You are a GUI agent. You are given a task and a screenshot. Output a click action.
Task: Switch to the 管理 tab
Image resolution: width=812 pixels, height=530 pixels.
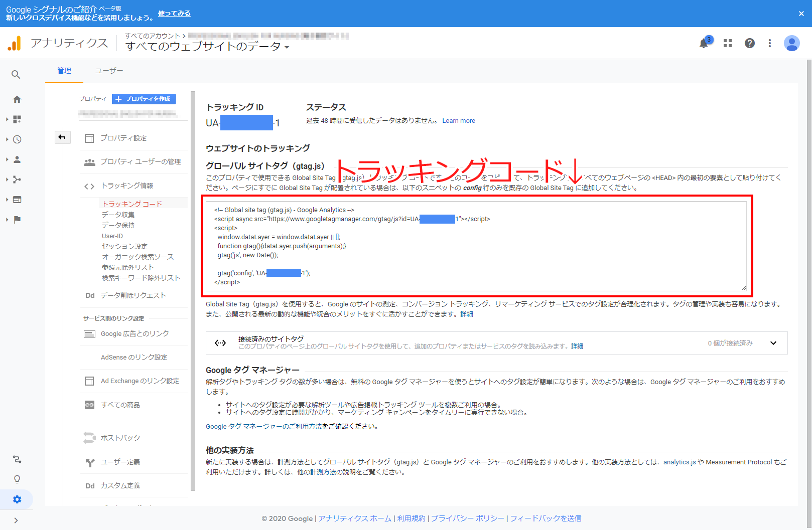tap(64, 71)
